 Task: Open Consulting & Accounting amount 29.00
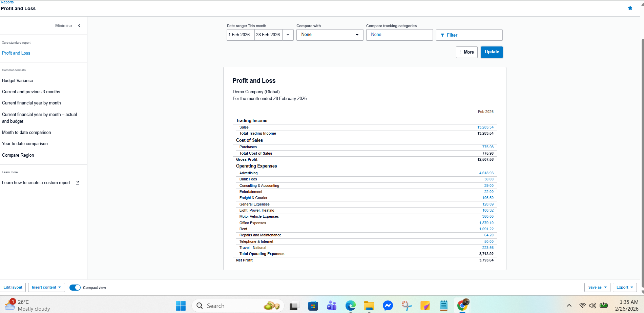pos(489,186)
